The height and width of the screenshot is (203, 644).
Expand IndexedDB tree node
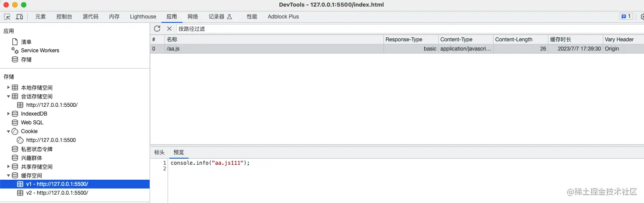[x=8, y=114]
